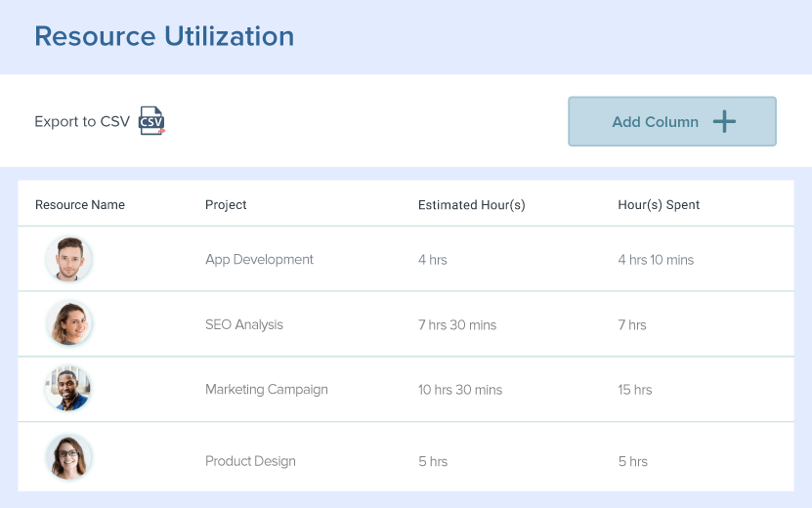Click the plus icon in Add Column
The width and height of the screenshot is (812, 508).
(x=724, y=122)
